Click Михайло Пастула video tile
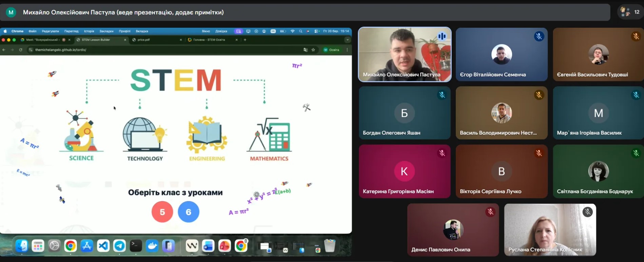The width and height of the screenshot is (644, 262). coord(405,54)
